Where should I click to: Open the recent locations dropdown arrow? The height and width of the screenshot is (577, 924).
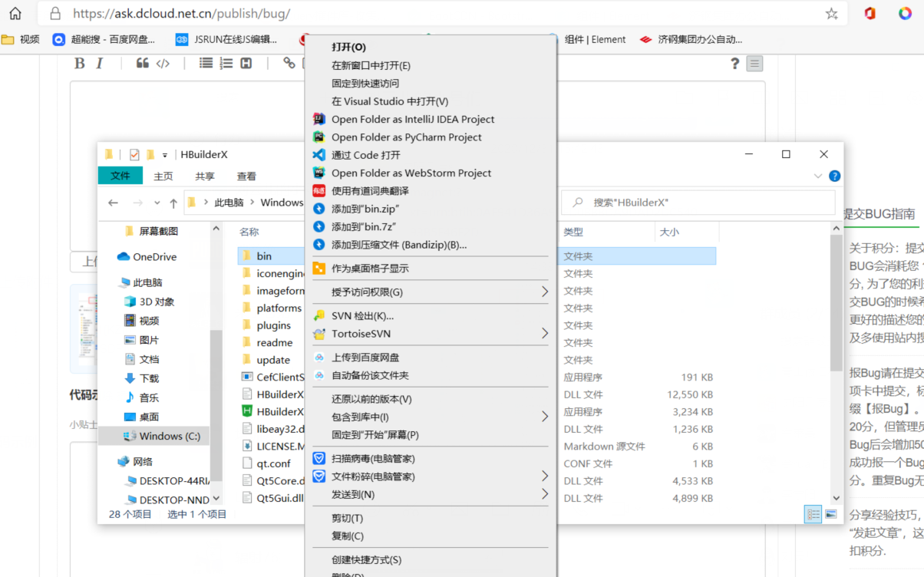[157, 203]
